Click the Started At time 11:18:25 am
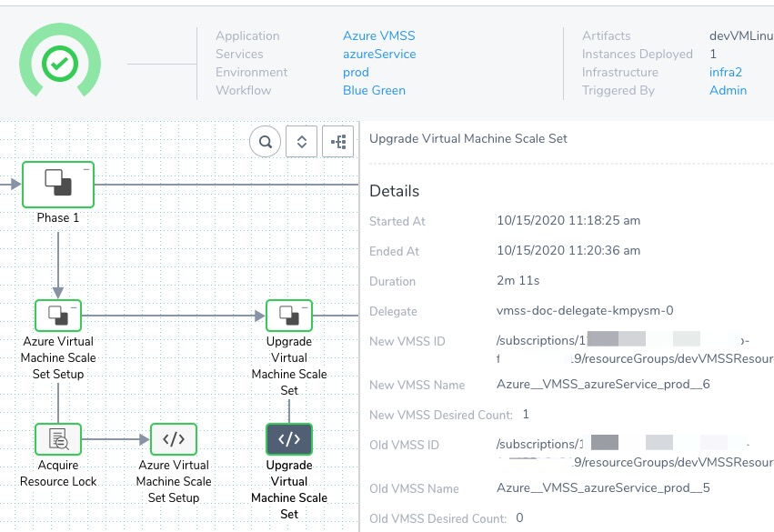Viewport: 774px width, 532px height. pos(604,220)
